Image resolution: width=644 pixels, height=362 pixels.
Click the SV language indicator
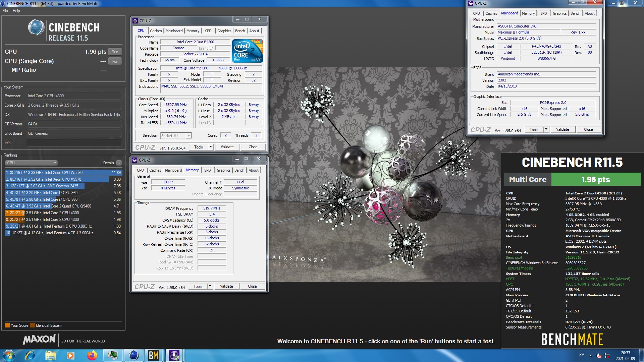[x=582, y=355]
